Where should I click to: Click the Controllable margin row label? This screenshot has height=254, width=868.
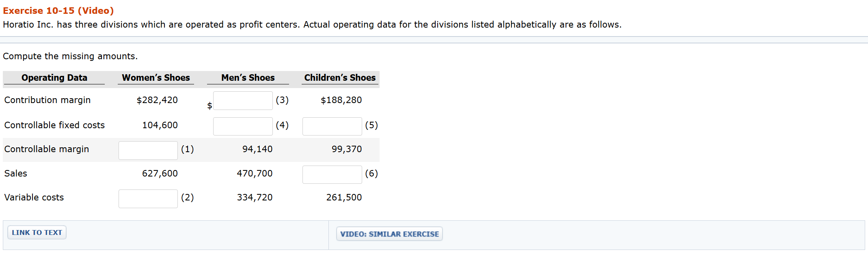(x=47, y=149)
